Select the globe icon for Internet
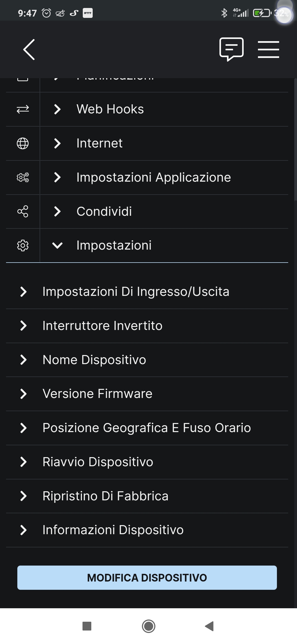Screen dimensions: 297x644 [x=23, y=143]
